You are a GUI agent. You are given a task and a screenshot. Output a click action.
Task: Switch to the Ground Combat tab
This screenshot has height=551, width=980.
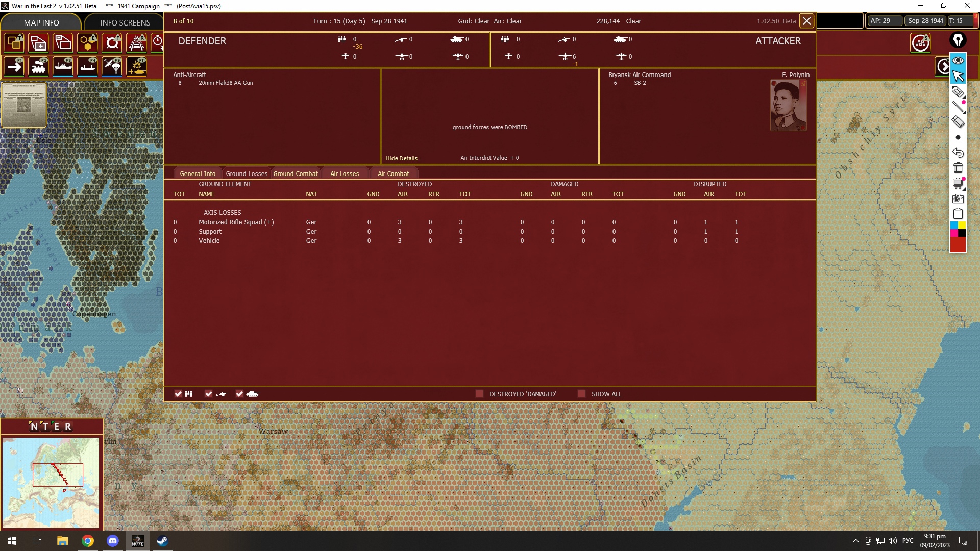tap(296, 173)
